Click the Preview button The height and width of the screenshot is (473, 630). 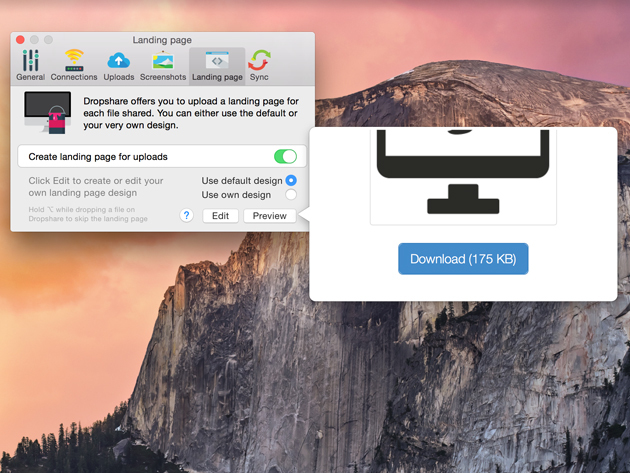(x=270, y=216)
